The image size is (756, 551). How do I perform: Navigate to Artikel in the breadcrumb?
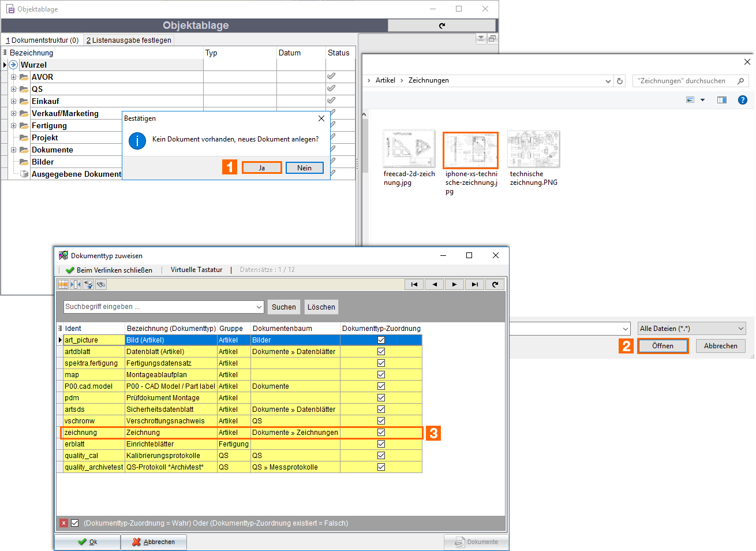[x=385, y=80]
